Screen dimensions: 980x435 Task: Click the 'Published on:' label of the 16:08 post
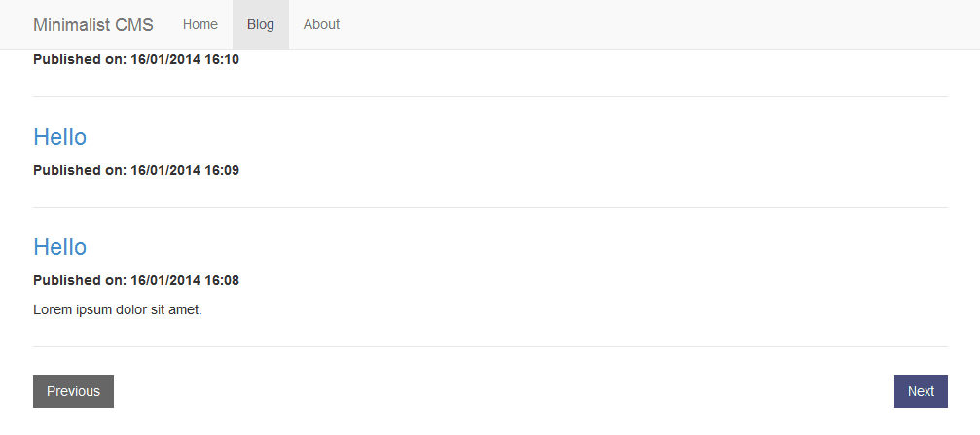[x=80, y=280]
